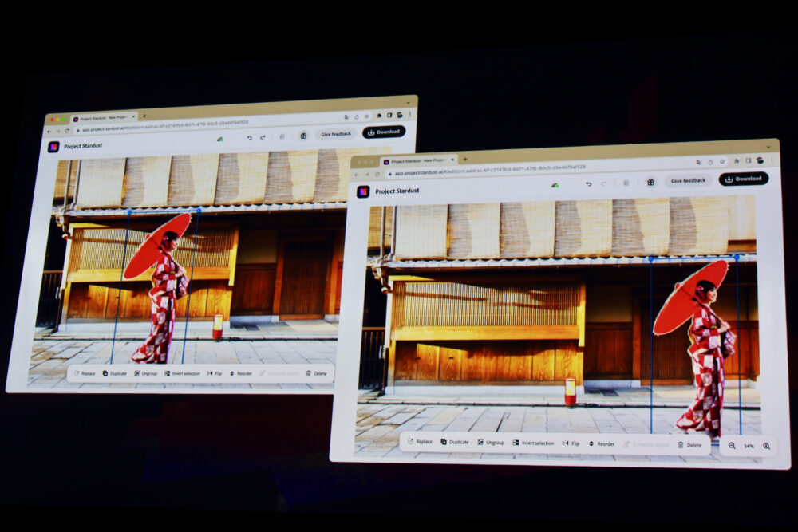Flip the selected object in front window

(571, 443)
